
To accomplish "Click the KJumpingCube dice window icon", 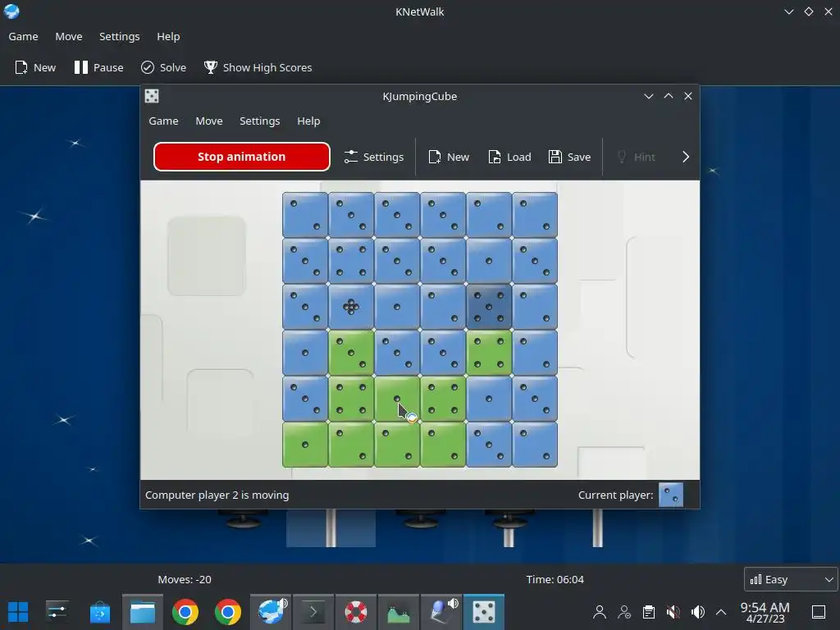I will (x=152, y=96).
